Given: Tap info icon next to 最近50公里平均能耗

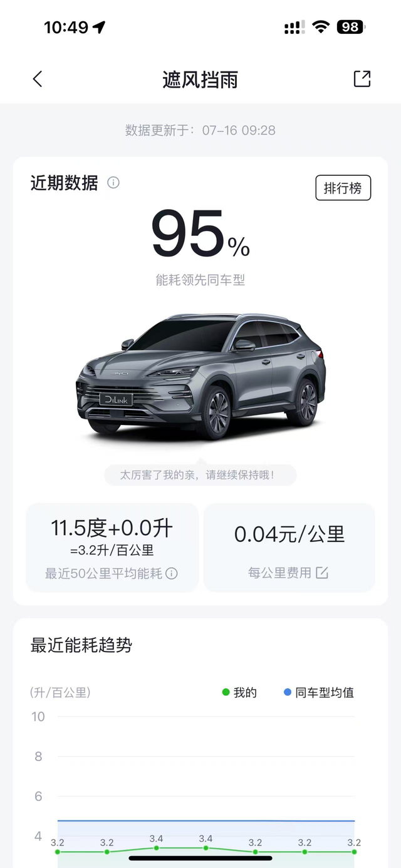Looking at the screenshot, I should coord(172,573).
